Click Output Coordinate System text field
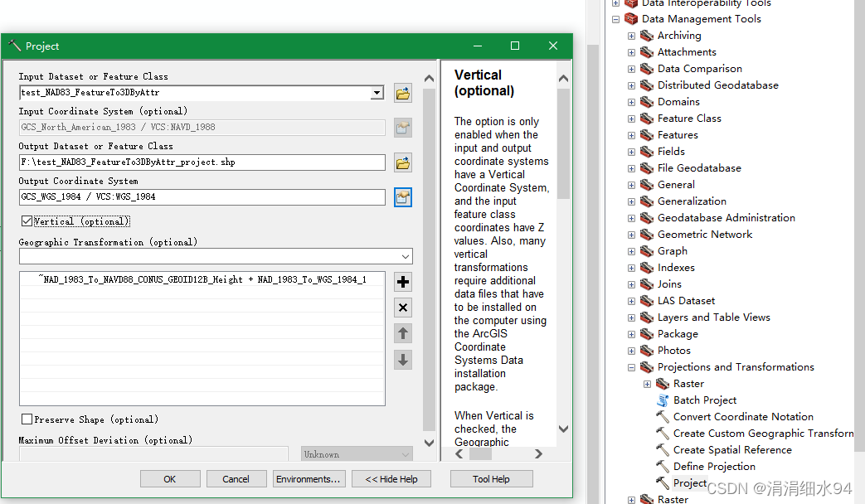Image resolution: width=865 pixels, height=504 pixels. click(x=202, y=196)
